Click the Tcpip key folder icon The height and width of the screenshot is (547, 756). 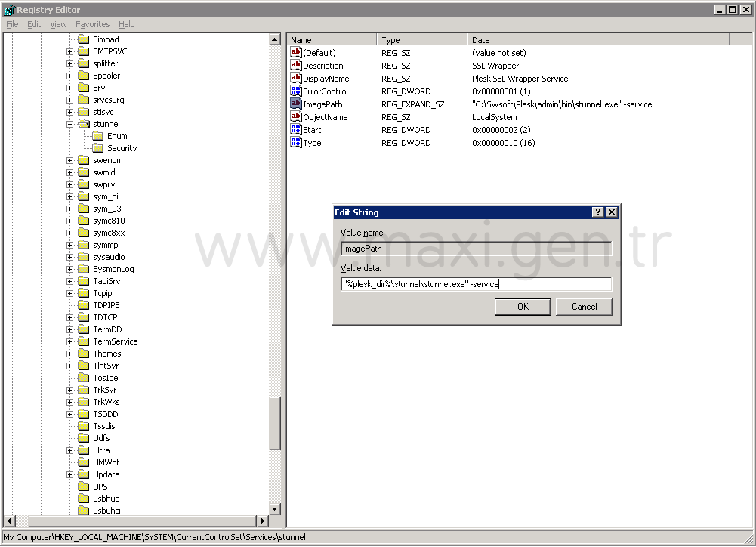click(84, 293)
